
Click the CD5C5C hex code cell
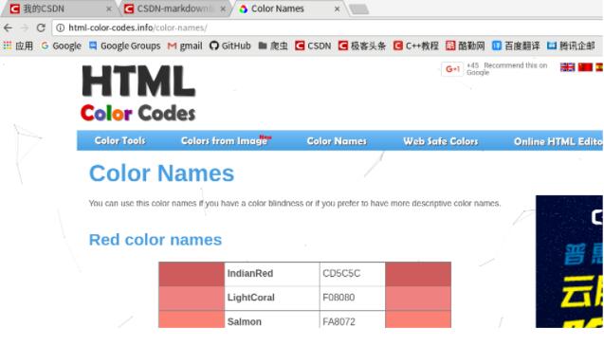coord(353,274)
